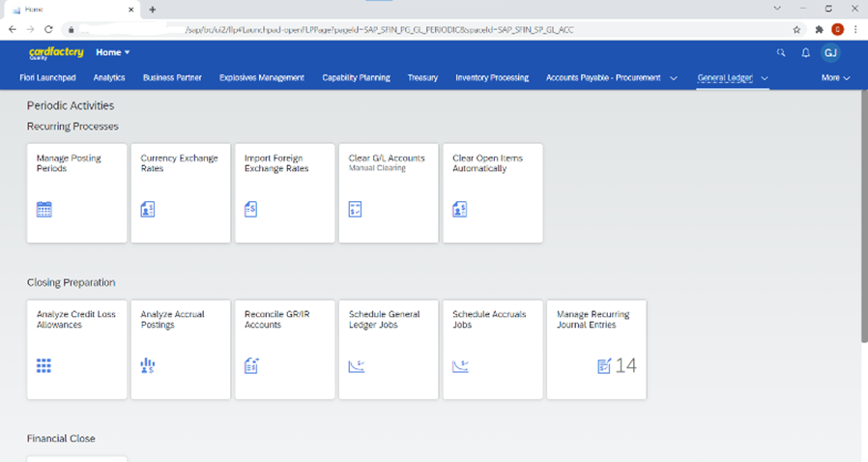Screen dimensions: 868x462
Task: Click the Currency Exchange Rates tile icon
Action: click(147, 209)
